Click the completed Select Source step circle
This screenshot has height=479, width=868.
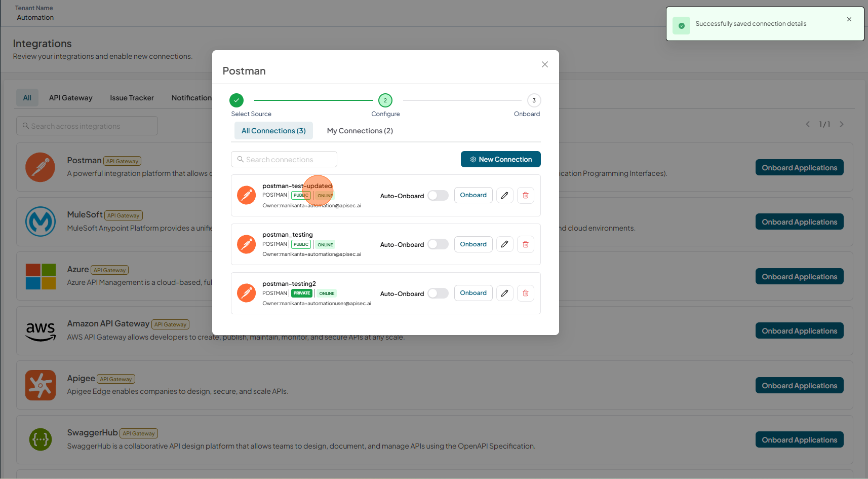(236, 100)
